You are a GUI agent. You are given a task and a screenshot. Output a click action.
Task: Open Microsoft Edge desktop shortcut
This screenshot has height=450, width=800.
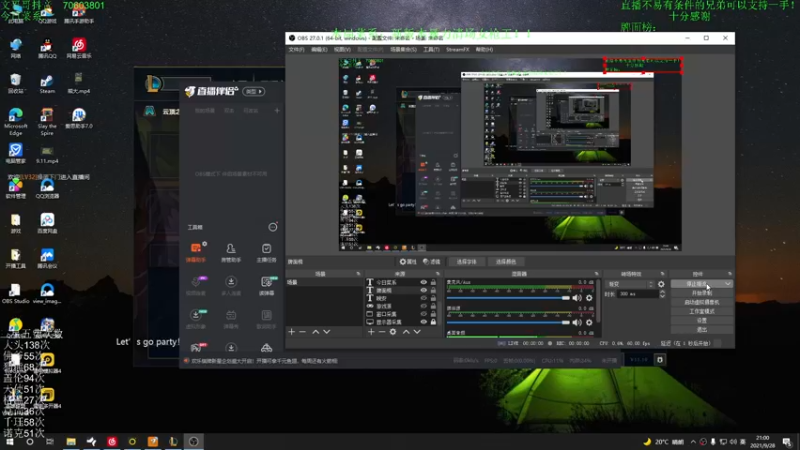tap(15, 121)
